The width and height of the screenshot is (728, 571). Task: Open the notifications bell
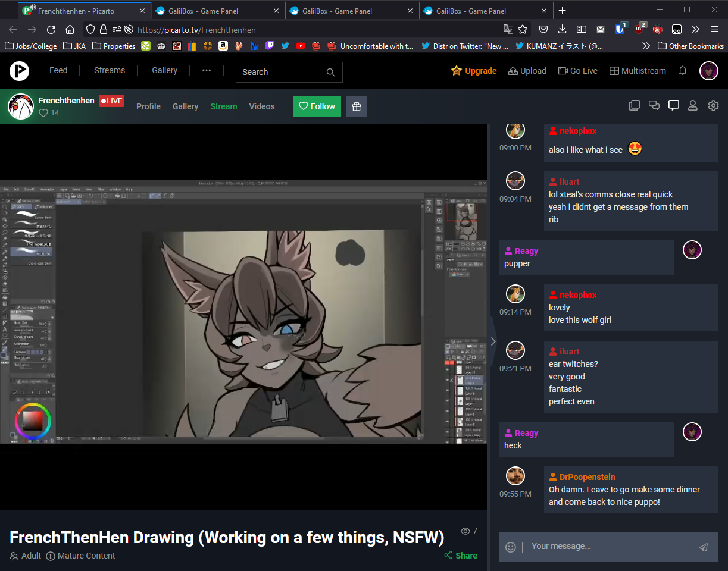pyautogui.click(x=683, y=71)
